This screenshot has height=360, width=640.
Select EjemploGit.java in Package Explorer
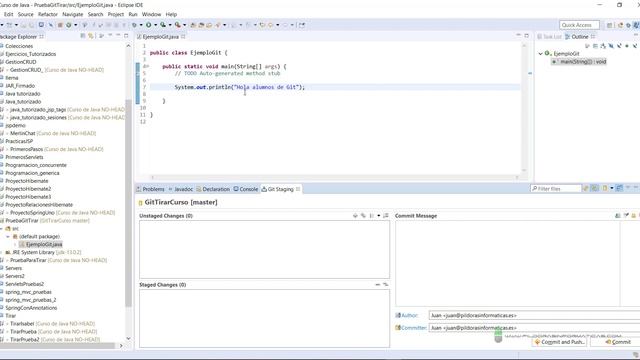(x=41, y=244)
